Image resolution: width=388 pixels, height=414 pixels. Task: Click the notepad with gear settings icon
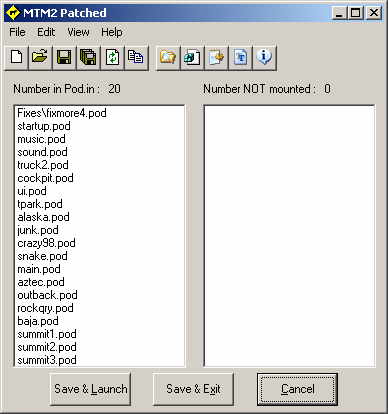point(216,58)
